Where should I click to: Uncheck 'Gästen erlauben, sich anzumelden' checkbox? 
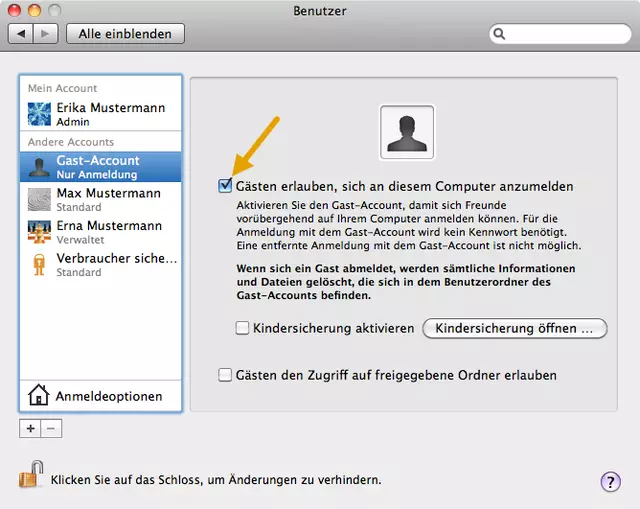tap(226, 186)
